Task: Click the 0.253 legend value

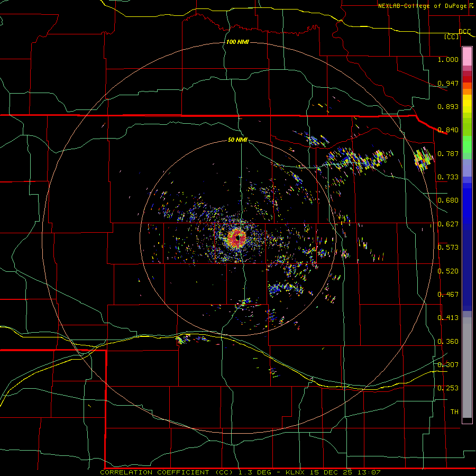Action: [x=448, y=388]
